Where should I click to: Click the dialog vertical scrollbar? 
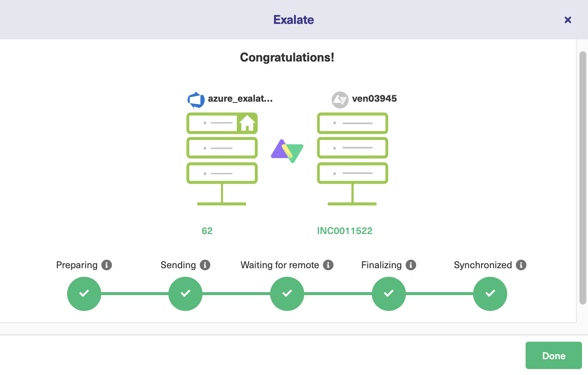[x=583, y=178]
